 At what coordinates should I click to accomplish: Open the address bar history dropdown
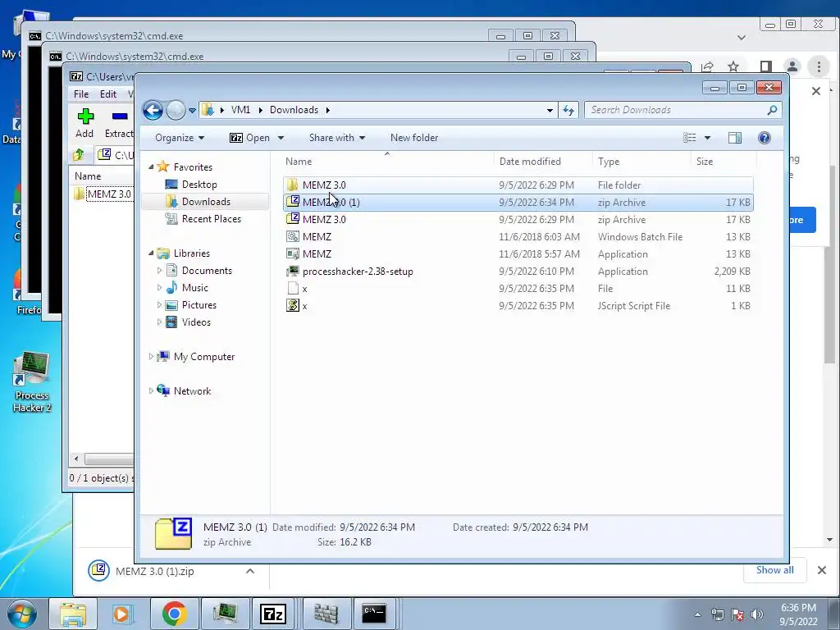click(x=550, y=111)
